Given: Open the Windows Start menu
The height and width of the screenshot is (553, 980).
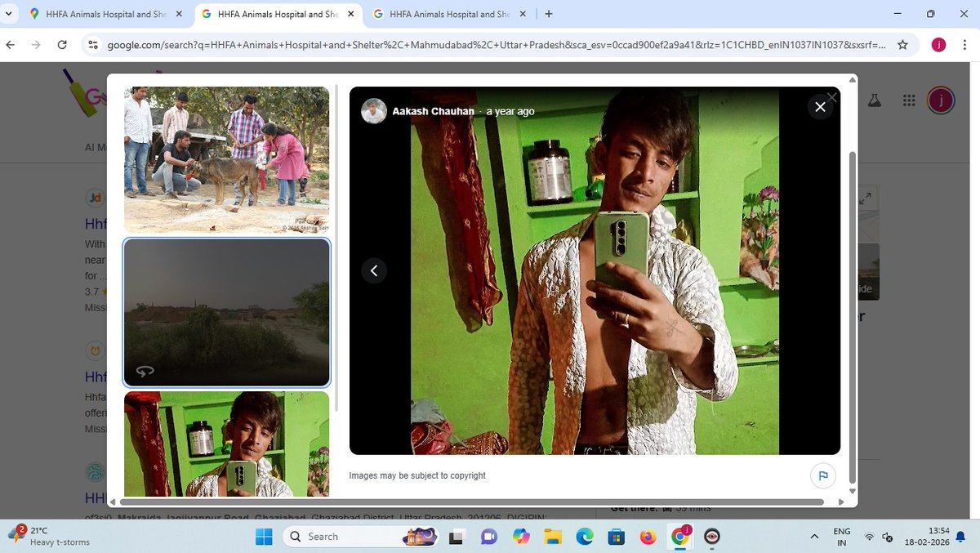Looking at the screenshot, I should tap(264, 537).
